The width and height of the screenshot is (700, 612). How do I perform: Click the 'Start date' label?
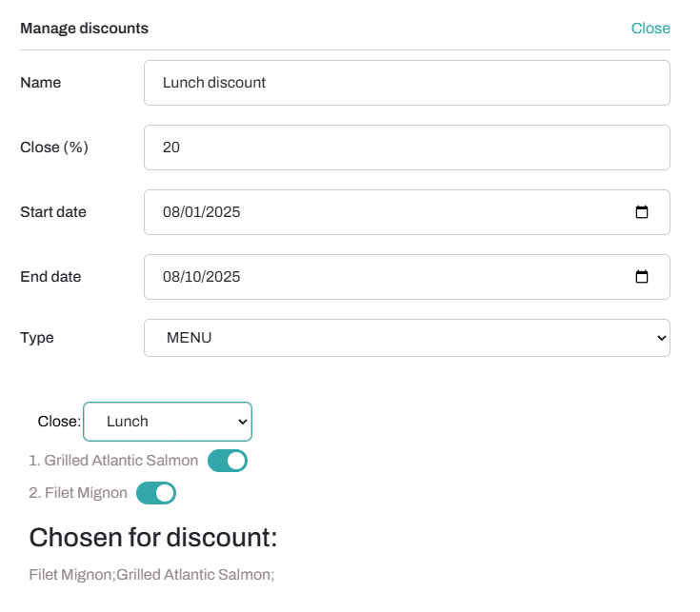tap(53, 212)
